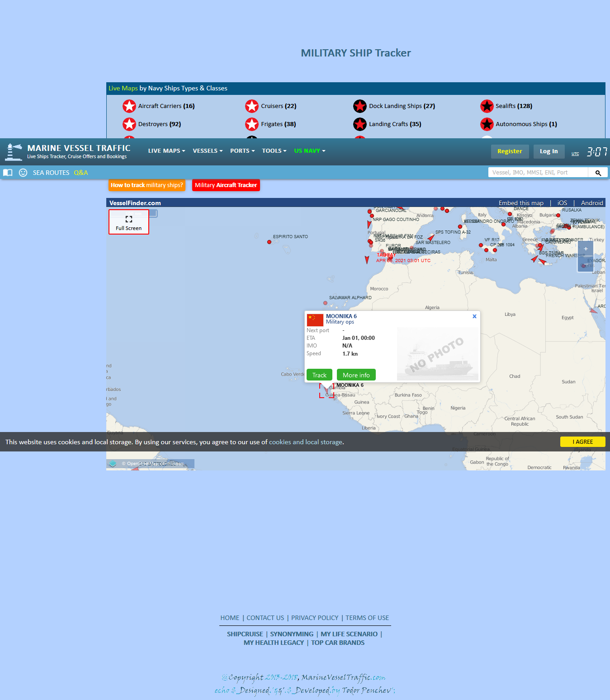This screenshot has width=610, height=700.
Task: Click the Log In button
Action: tap(549, 151)
